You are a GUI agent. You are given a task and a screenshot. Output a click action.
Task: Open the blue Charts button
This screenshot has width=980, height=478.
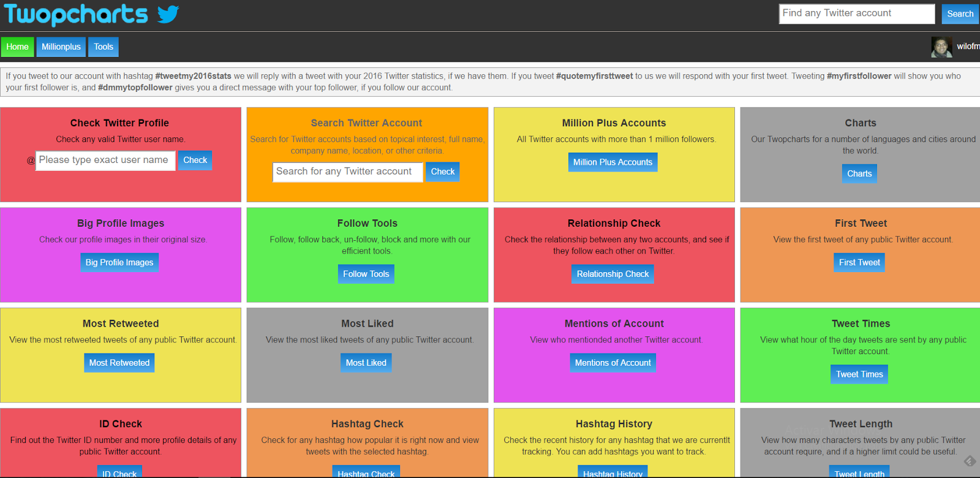pos(859,173)
